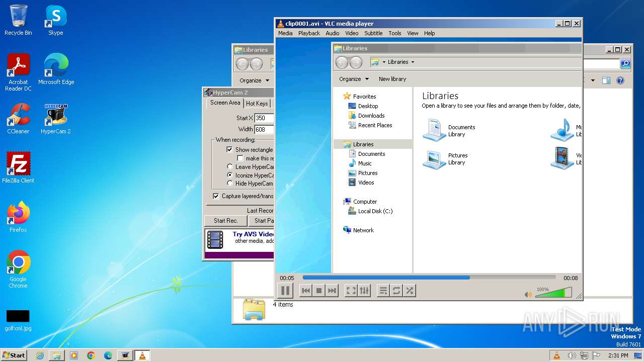Open Google Chrome desktop shortcut
The width and height of the screenshot is (644, 362).
click(18, 269)
